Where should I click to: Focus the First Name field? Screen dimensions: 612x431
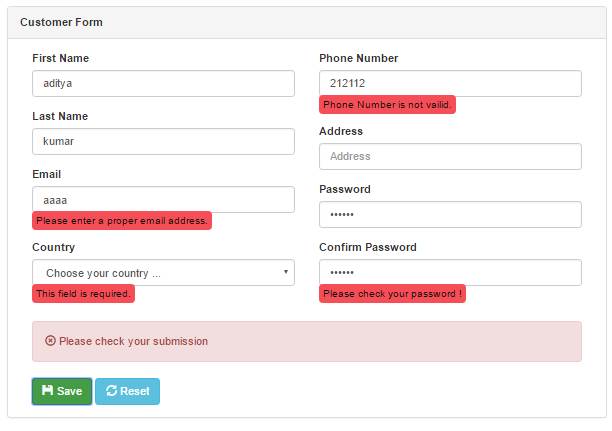(163, 83)
